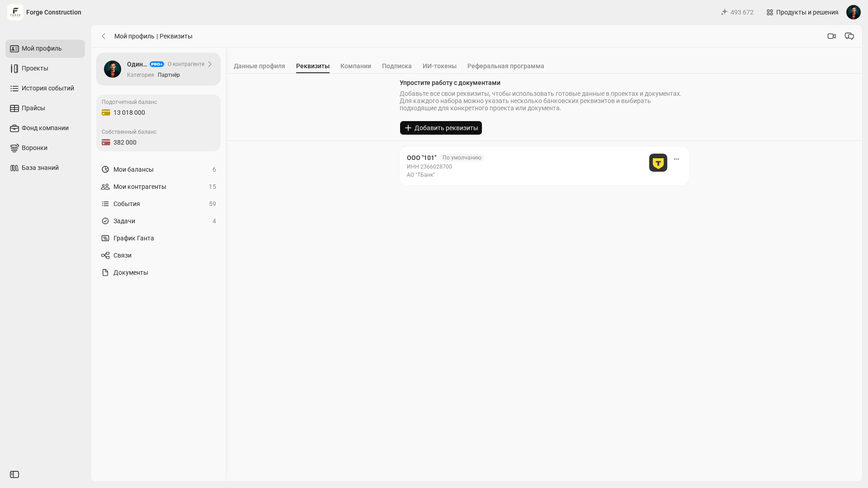Click the Forge Construction logo
Image resolution: width=868 pixels, height=488 pixels.
click(x=15, y=12)
